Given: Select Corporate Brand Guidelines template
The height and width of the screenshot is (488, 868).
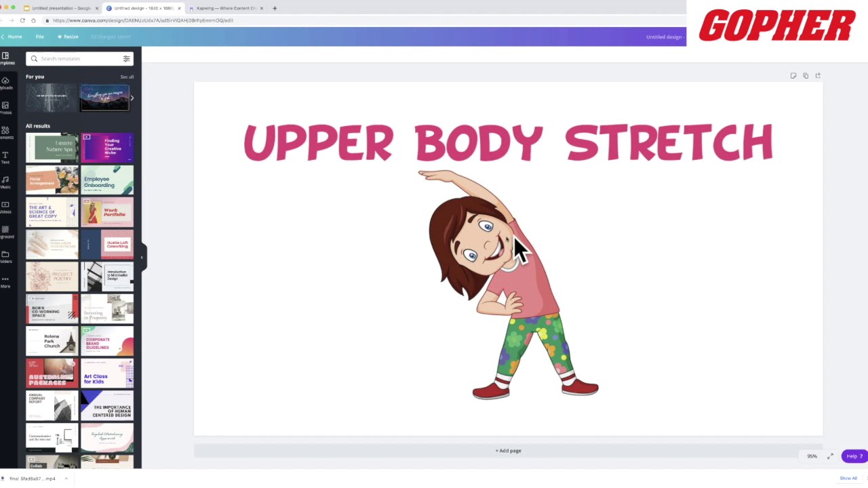Looking at the screenshot, I should (x=107, y=341).
